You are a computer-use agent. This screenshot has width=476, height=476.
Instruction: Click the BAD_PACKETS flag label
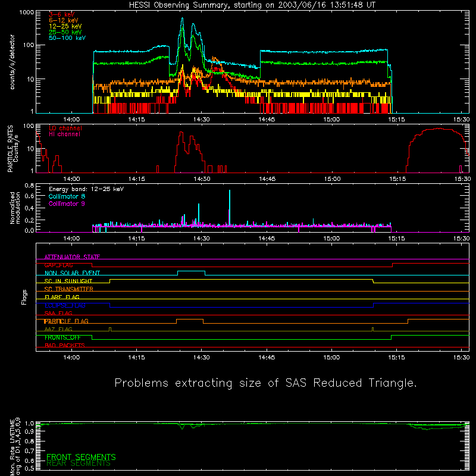65,345
